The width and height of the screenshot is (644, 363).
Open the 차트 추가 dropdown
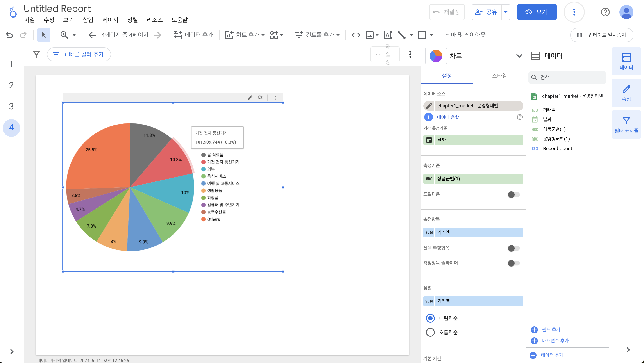point(245,35)
